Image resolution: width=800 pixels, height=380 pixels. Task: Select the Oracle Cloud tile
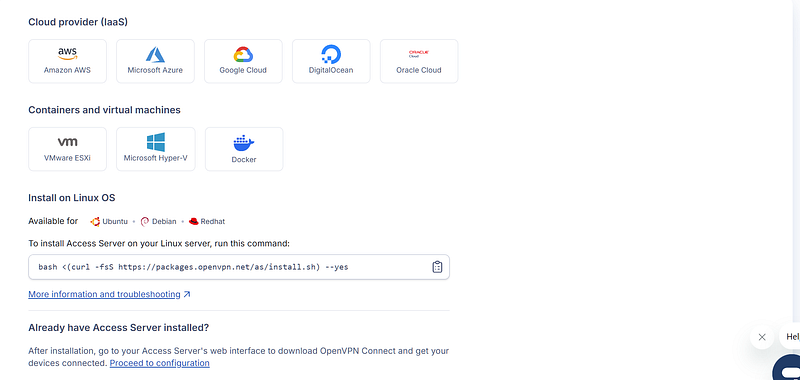pyautogui.click(x=419, y=61)
